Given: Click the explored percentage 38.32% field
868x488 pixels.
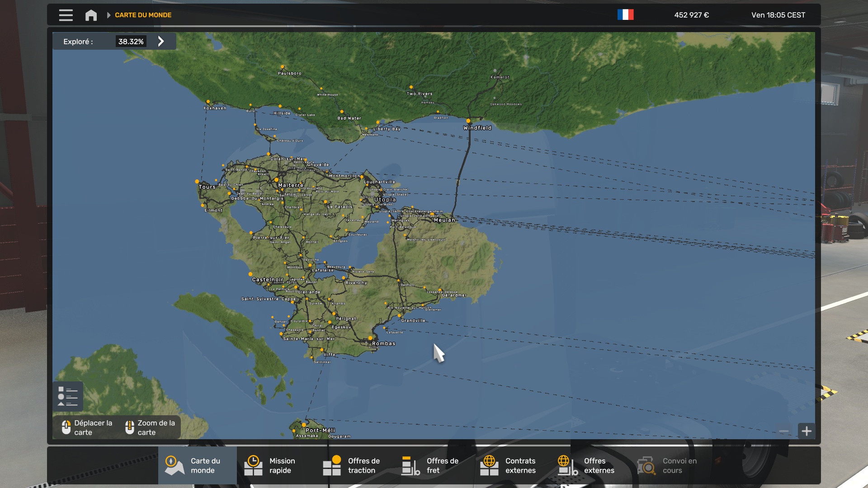Looking at the screenshot, I should [x=131, y=42].
